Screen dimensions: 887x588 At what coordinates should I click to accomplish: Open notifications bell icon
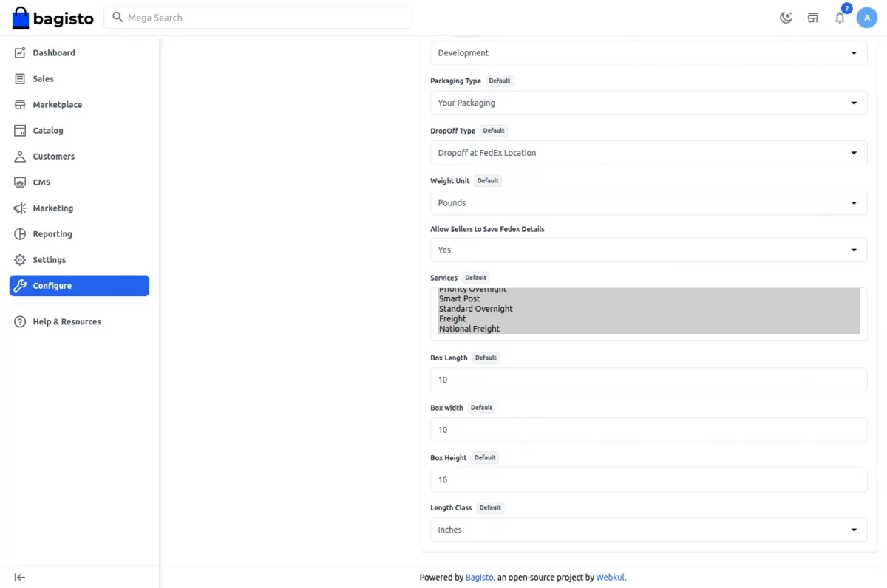click(840, 18)
